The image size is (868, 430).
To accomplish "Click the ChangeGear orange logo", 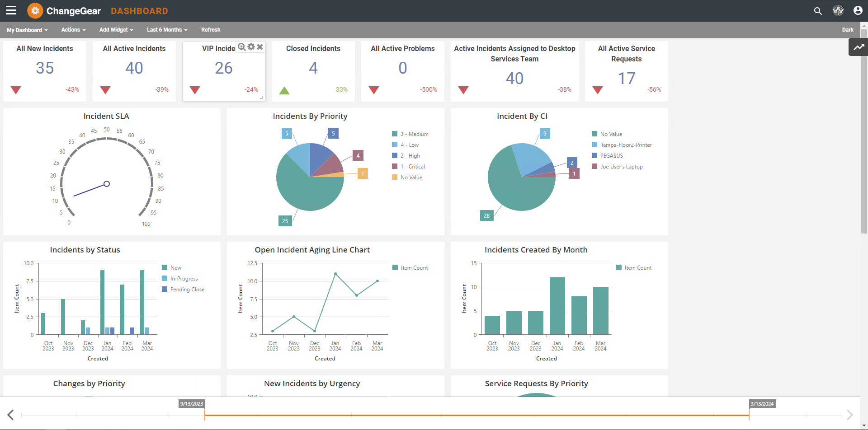I will click(35, 11).
